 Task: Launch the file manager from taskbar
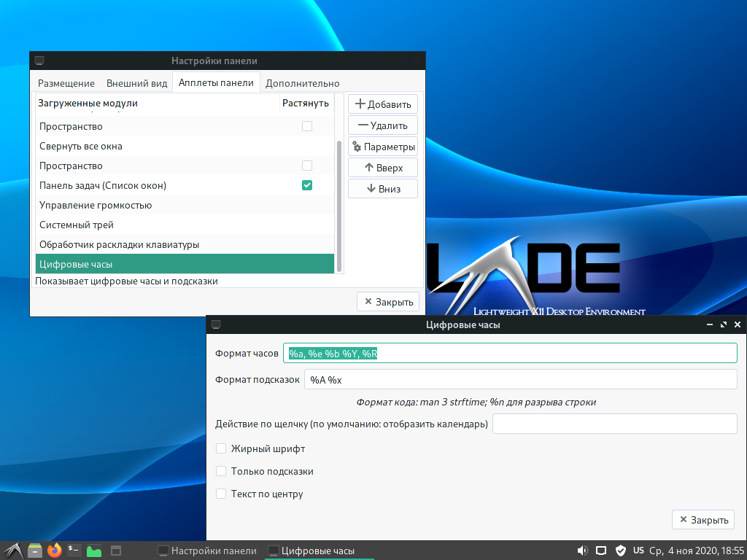point(35,551)
